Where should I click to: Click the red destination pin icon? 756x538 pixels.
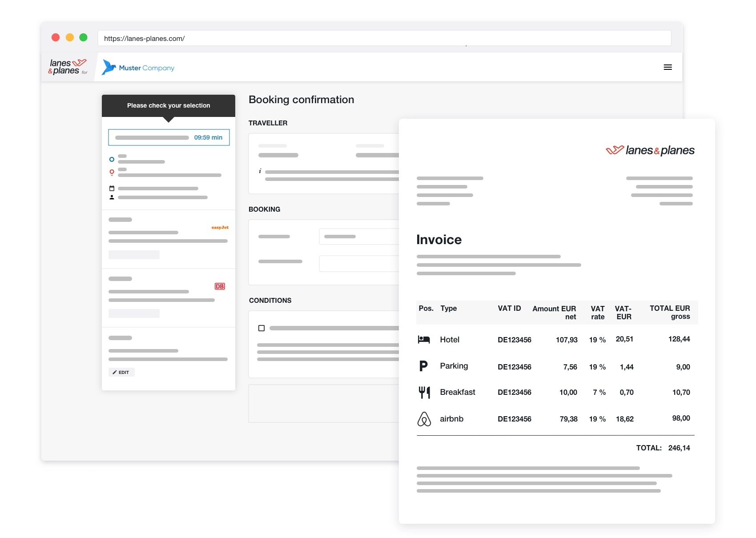[x=112, y=173]
